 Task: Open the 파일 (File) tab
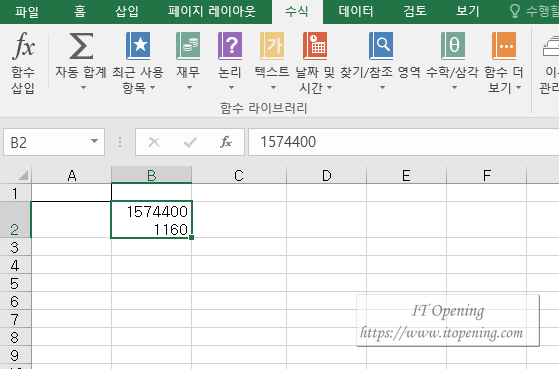[x=27, y=12]
